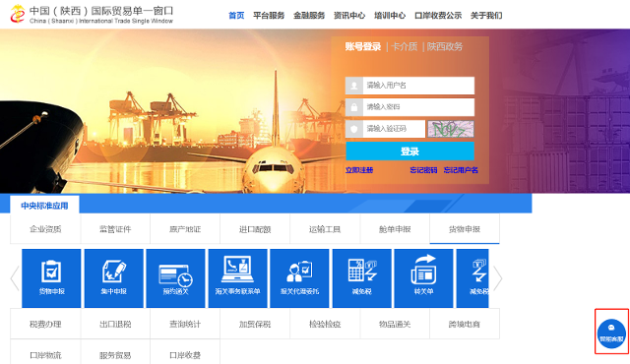630x364 pixels.
Task: Follow the 立即注册 link
Action: [x=359, y=170]
